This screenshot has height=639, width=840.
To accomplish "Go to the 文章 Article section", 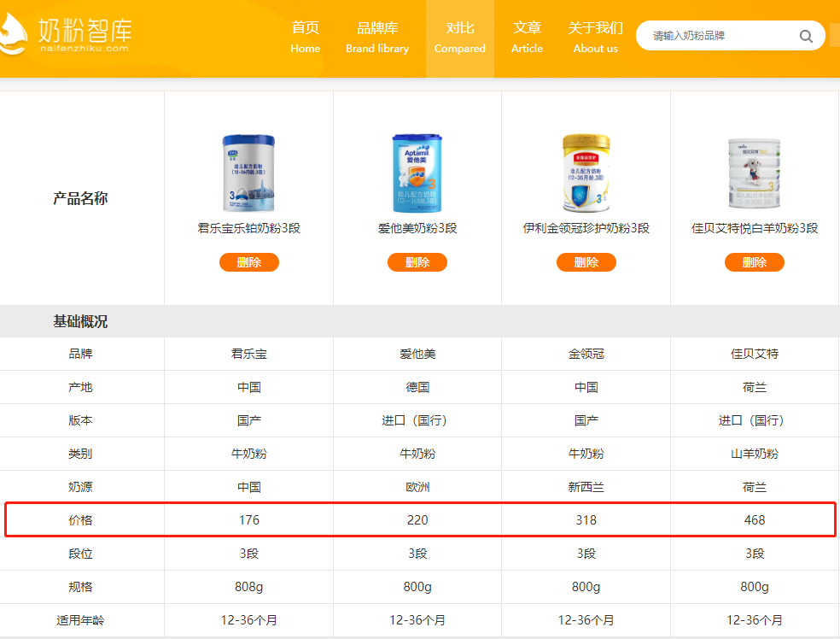I will pos(528,37).
